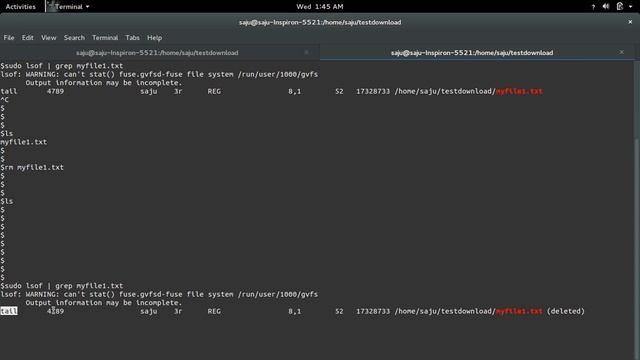
Task: Open the View menu
Action: 49,38
